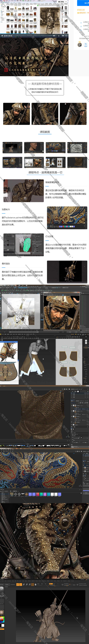Open the 1x playback speed selector

click(59, 36)
